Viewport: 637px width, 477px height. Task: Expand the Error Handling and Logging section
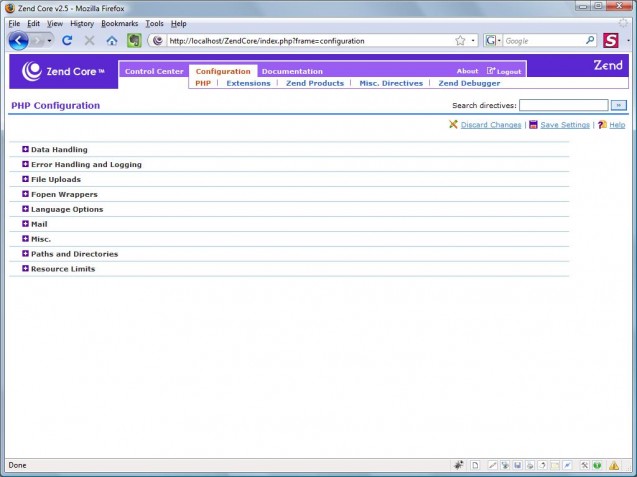point(25,164)
